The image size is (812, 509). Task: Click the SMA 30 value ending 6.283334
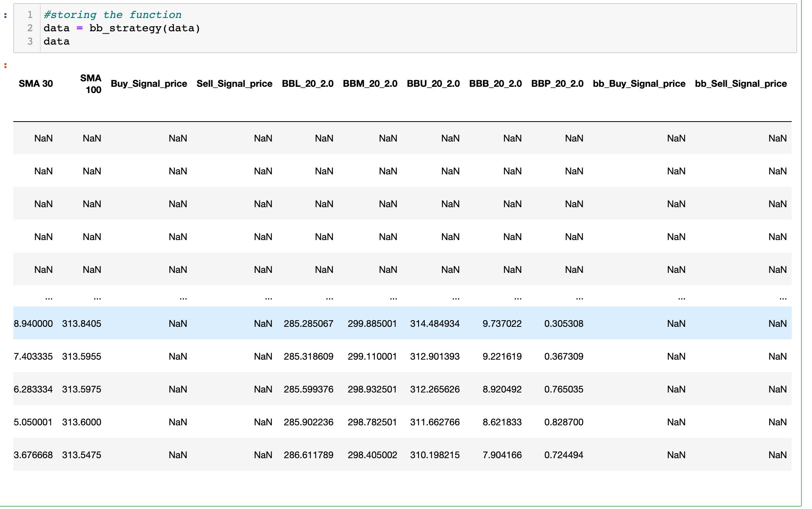(x=33, y=389)
